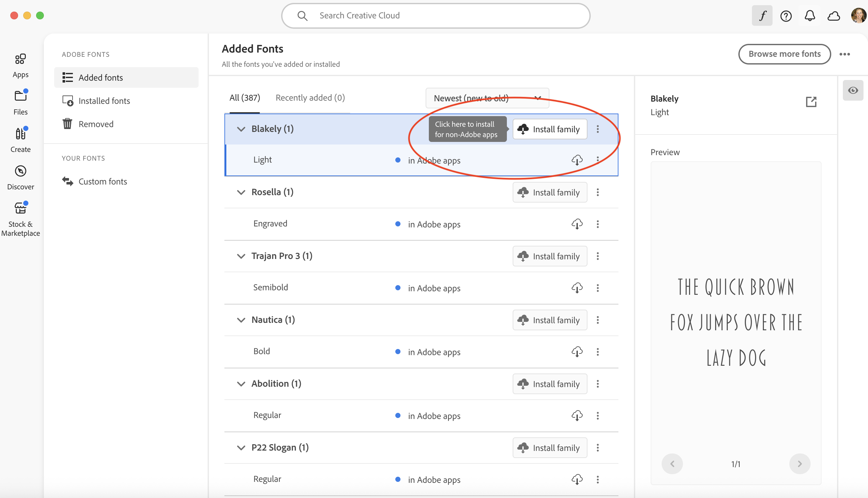Install Abolition Regular using cloud download icon
868x498 pixels.
[577, 415]
